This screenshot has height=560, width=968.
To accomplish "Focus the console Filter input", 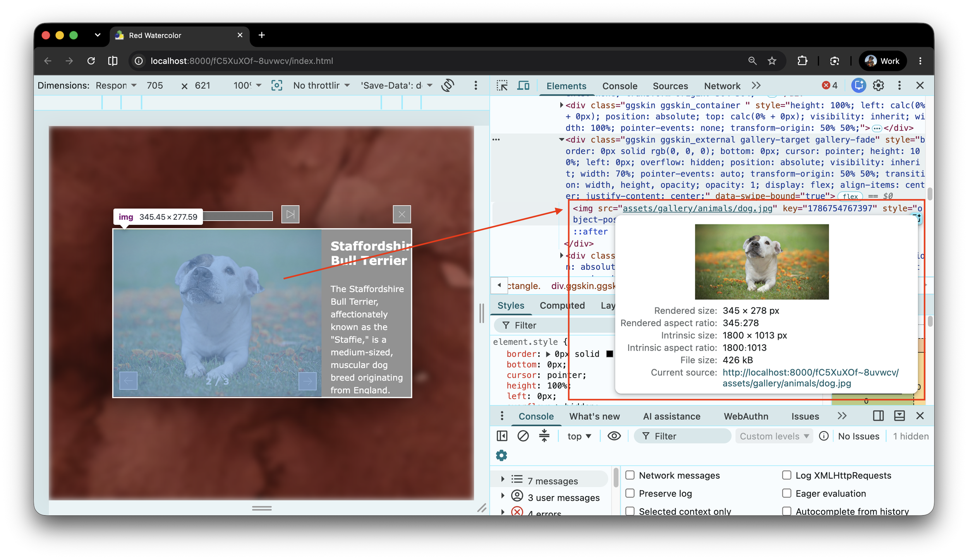I will tap(682, 436).
